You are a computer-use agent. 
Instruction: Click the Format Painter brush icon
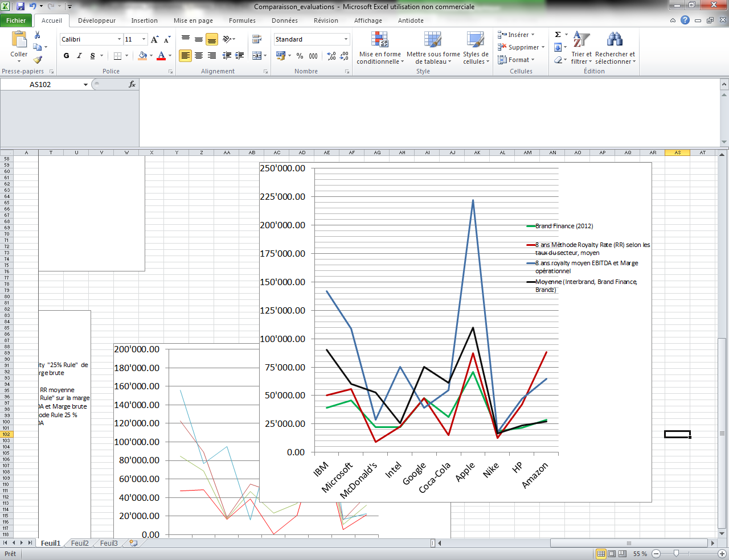tap(38, 59)
